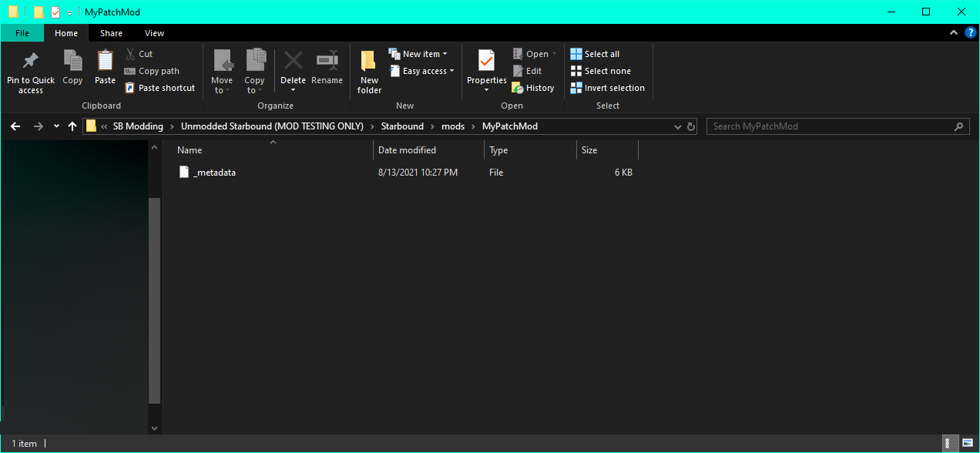Expand the Delete dropdown arrow
The width and height of the screenshot is (980, 453).
tap(293, 90)
